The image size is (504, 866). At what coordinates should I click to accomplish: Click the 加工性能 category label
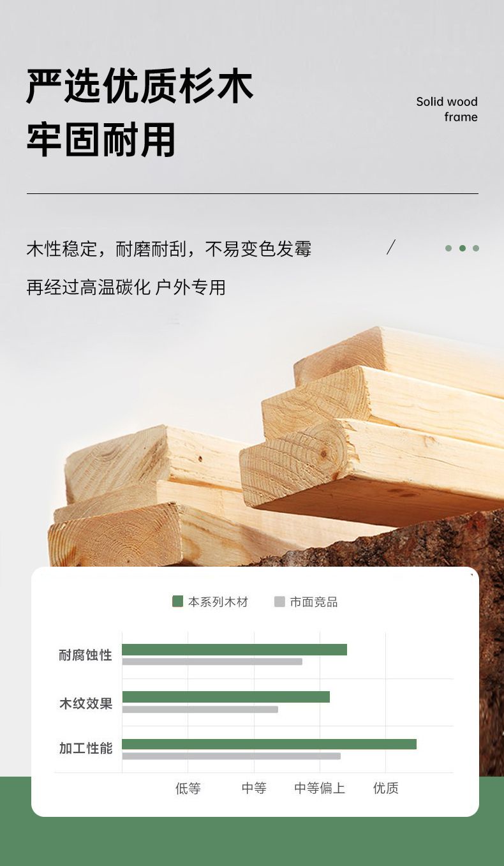coord(85,749)
